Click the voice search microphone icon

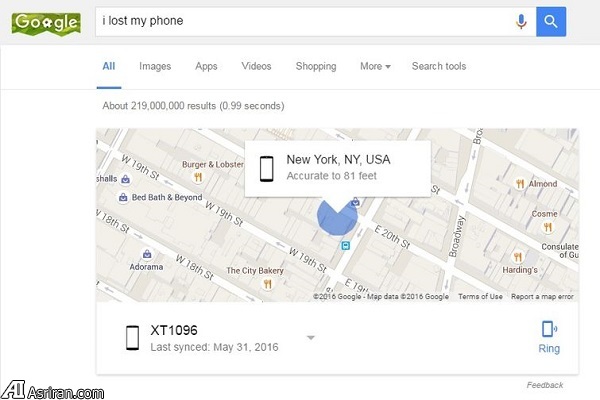click(x=521, y=21)
